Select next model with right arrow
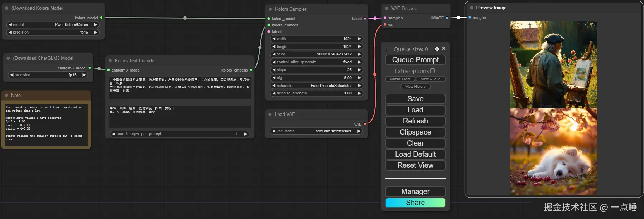Image resolution: width=644 pixels, height=219 pixels. tap(95, 25)
